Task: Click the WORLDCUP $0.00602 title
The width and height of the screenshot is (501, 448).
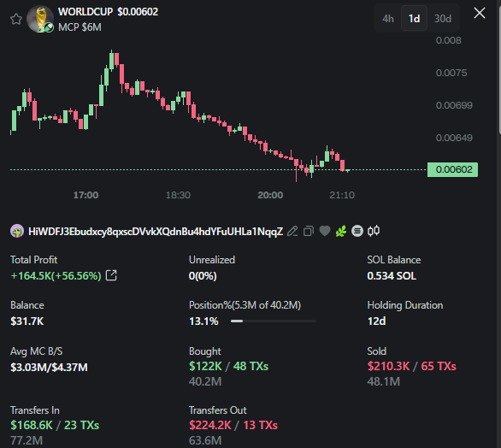Action: 108,12
